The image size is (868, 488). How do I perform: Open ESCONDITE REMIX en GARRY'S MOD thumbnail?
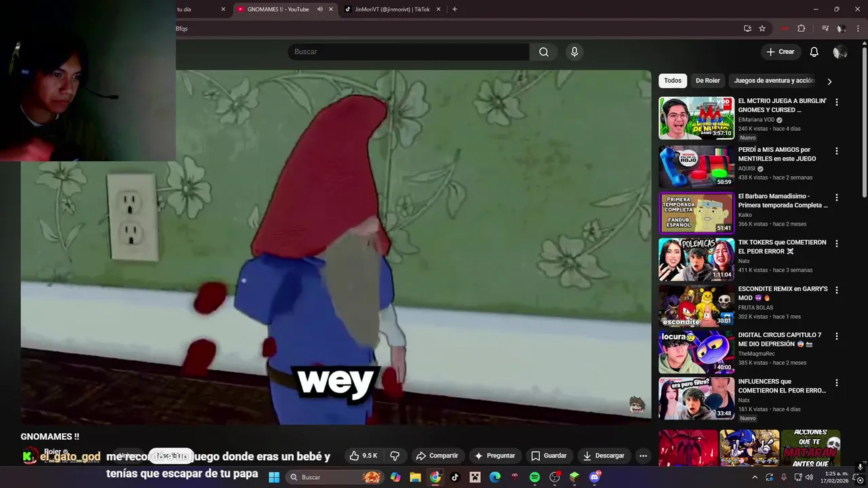click(x=696, y=305)
